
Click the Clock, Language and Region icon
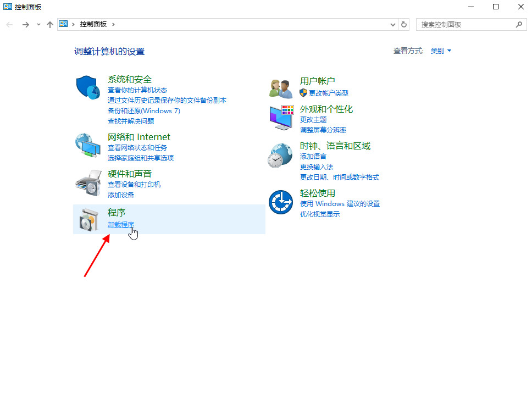(x=280, y=155)
